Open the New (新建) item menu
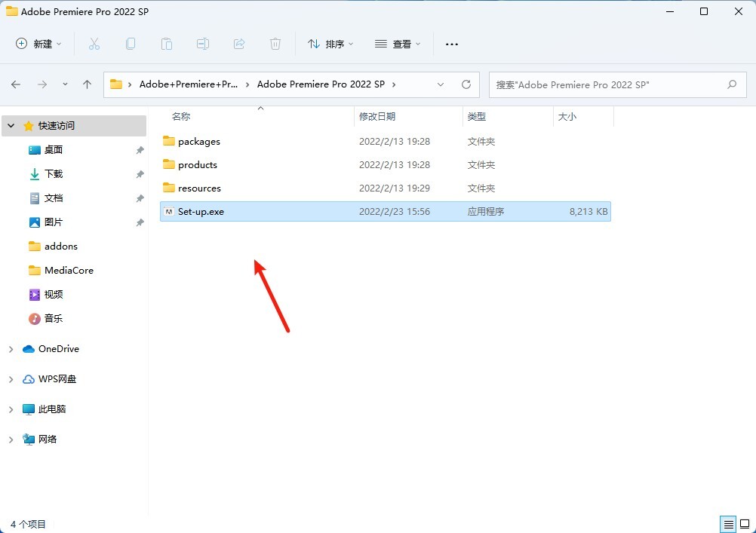Viewport: 756px width, 533px height. 38,44
